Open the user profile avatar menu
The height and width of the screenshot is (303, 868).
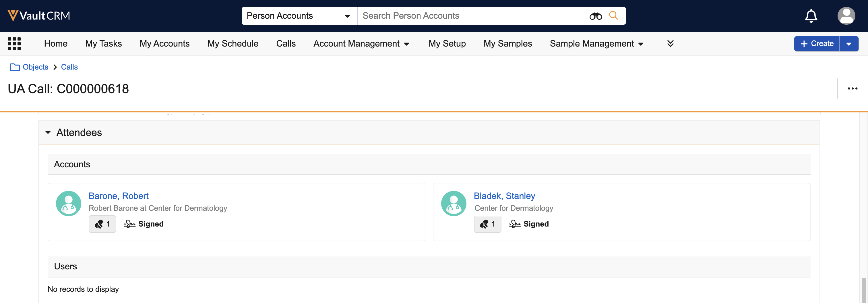[846, 16]
